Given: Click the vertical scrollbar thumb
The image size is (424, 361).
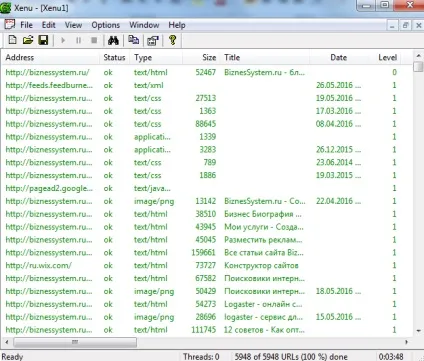Looking at the screenshot, I should coord(418,66).
